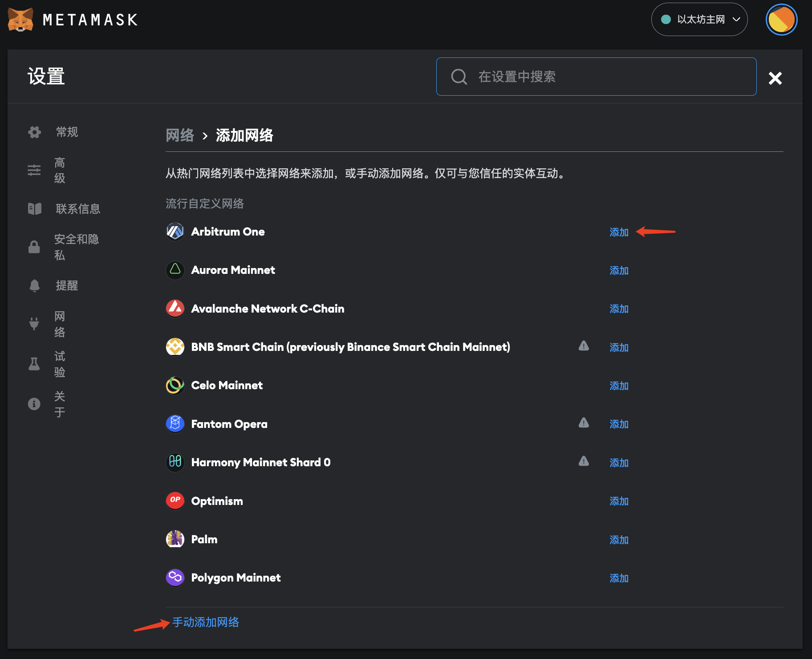This screenshot has height=659, width=812.
Task: Open the 提醒 settings tab
Action: coord(67,285)
